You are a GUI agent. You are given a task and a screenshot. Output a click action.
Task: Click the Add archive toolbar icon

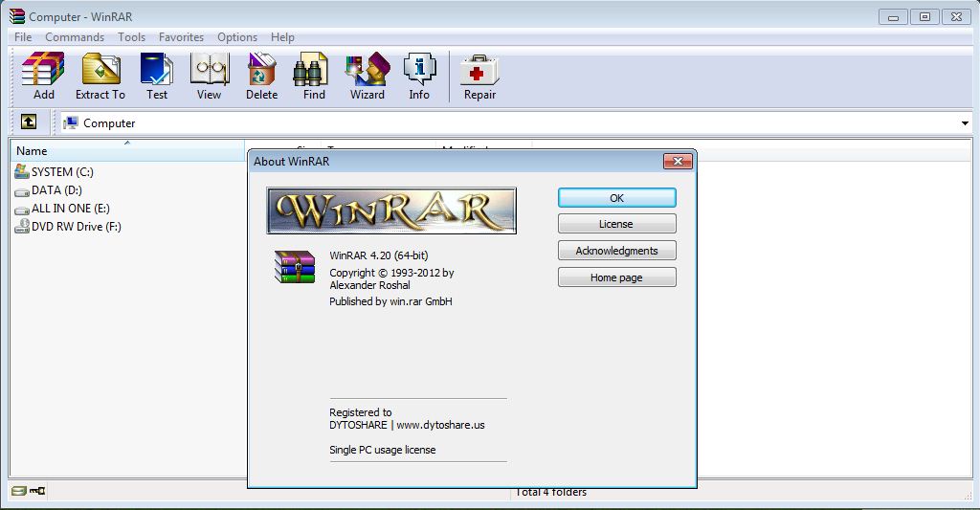pyautogui.click(x=43, y=77)
